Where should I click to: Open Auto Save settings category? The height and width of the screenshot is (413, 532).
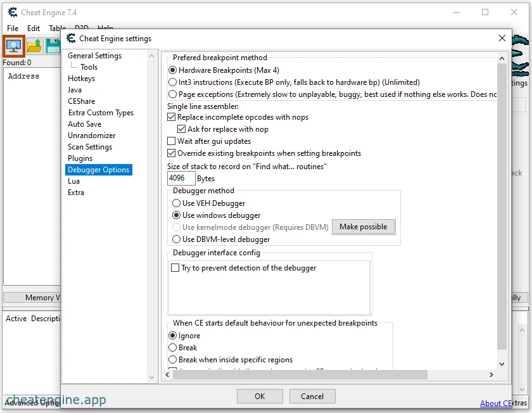[x=84, y=124]
